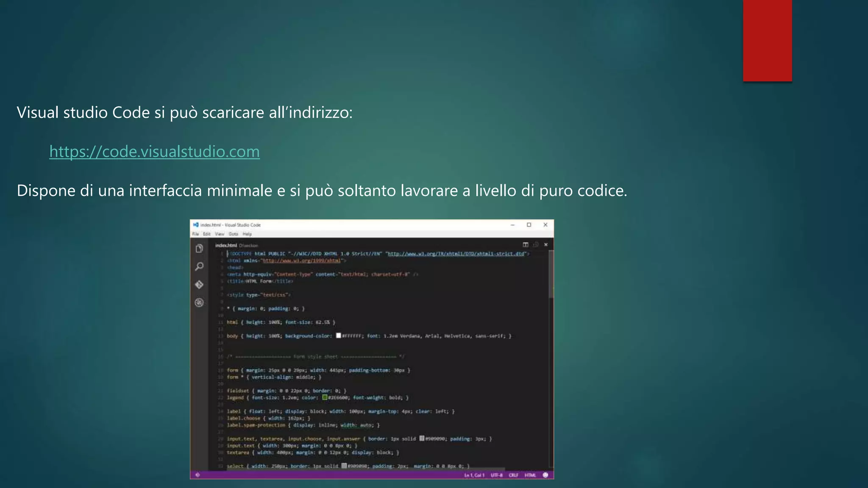Viewport: 868px width, 488px height.
Task: Click the window title 'index.html - Visual Studio Code'
Action: coord(231,225)
